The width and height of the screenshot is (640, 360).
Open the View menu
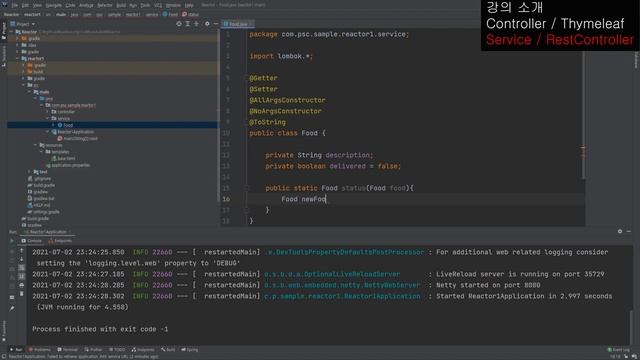[37, 5]
